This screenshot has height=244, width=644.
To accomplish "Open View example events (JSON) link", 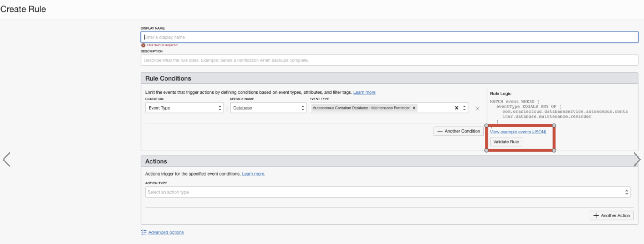I will (518, 132).
